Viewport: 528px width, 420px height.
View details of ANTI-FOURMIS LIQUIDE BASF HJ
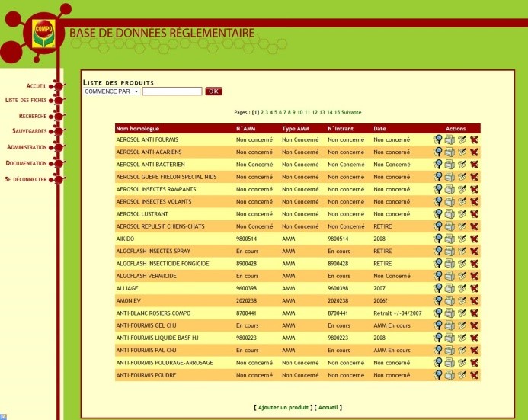[438, 338]
